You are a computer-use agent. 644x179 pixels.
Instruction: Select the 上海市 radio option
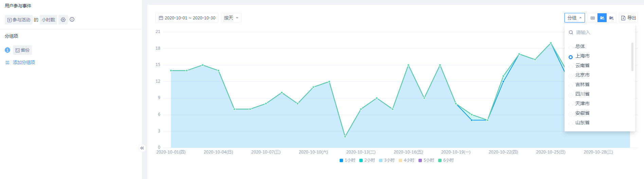[571, 56]
